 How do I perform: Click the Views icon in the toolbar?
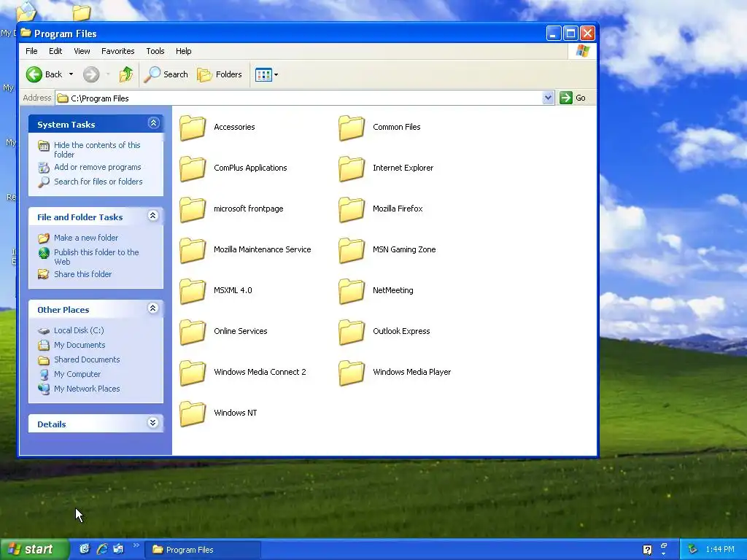pos(263,74)
